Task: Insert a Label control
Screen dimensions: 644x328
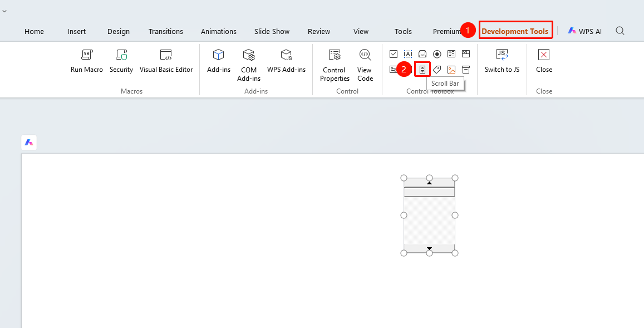Action: [437, 70]
